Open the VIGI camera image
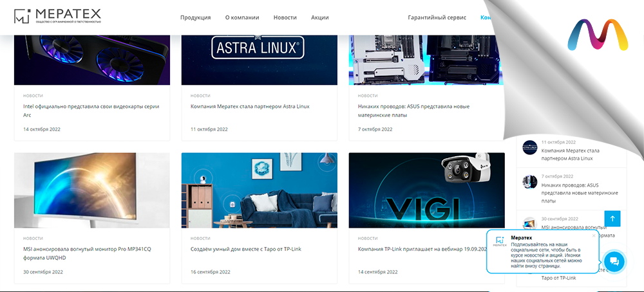Screen dimensions: 644x292 point(427,190)
